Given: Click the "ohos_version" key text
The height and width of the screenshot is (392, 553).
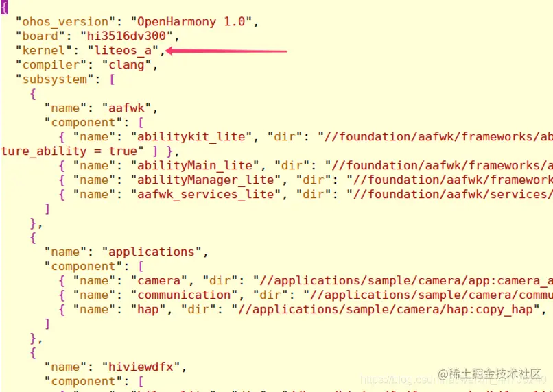Looking at the screenshot, I should click(x=66, y=22).
